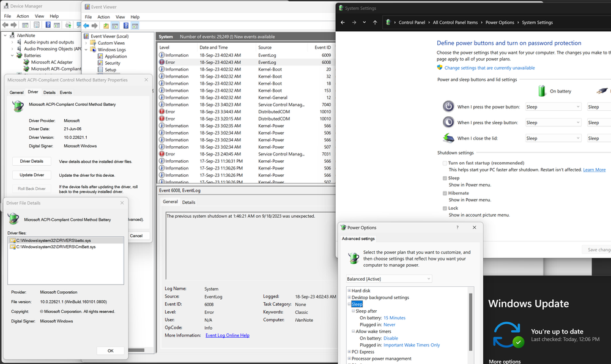Open recent locations chevron in System Settings
This screenshot has height=364, width=611.
pos(365,23)
